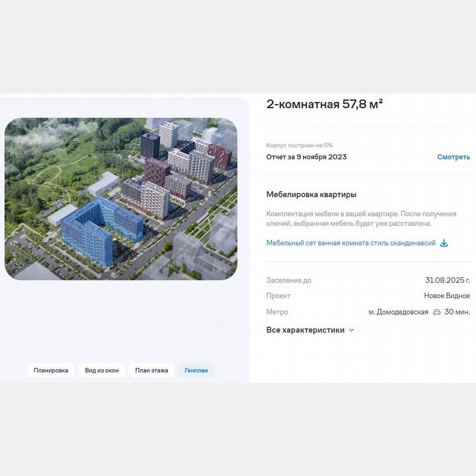
Task: Click the Отчет за 9 ноября 2023 text
Action: pyautogui.click(x=306, y=157)
